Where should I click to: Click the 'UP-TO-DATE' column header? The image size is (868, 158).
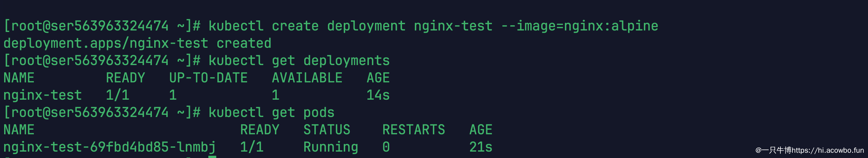[x=208, y=78]
